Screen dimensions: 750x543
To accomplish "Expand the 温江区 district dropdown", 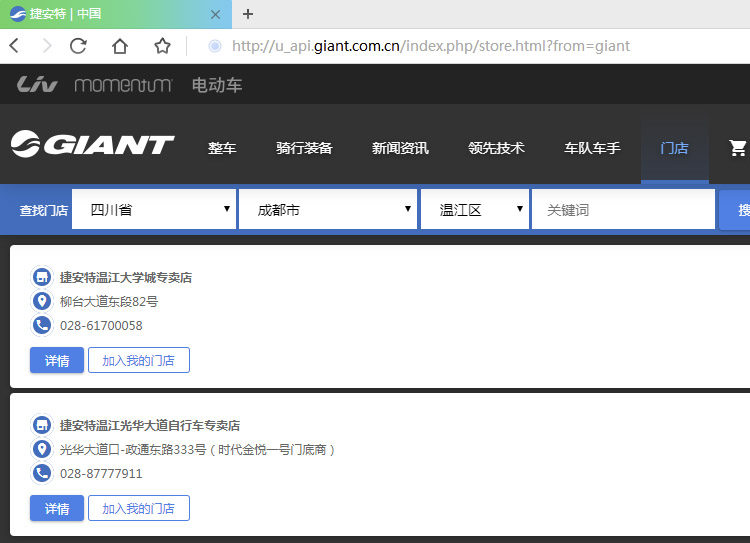I will tap(475, 209).
